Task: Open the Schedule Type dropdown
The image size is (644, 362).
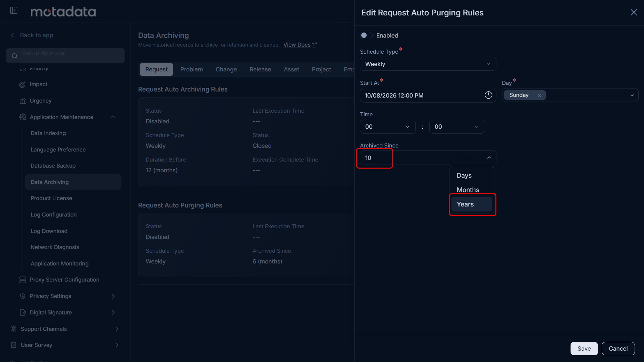Action: pyautogui.click(x=428, y=64)
